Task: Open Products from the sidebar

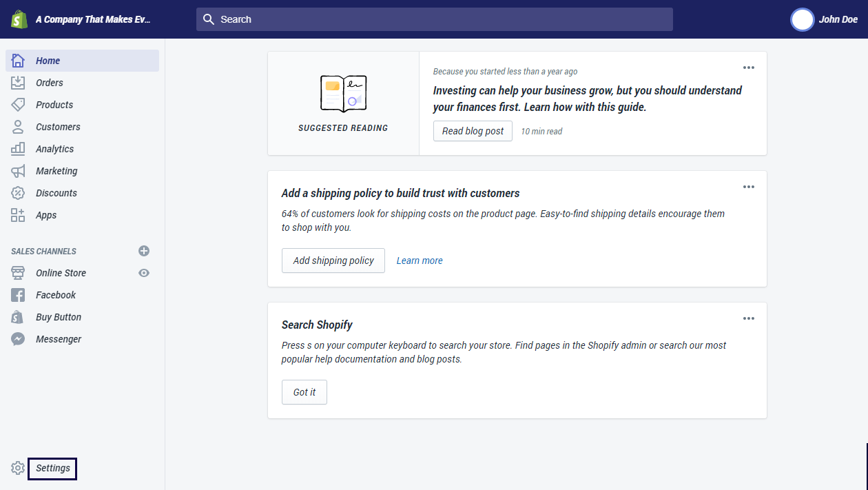Action: tap(54, 105)
